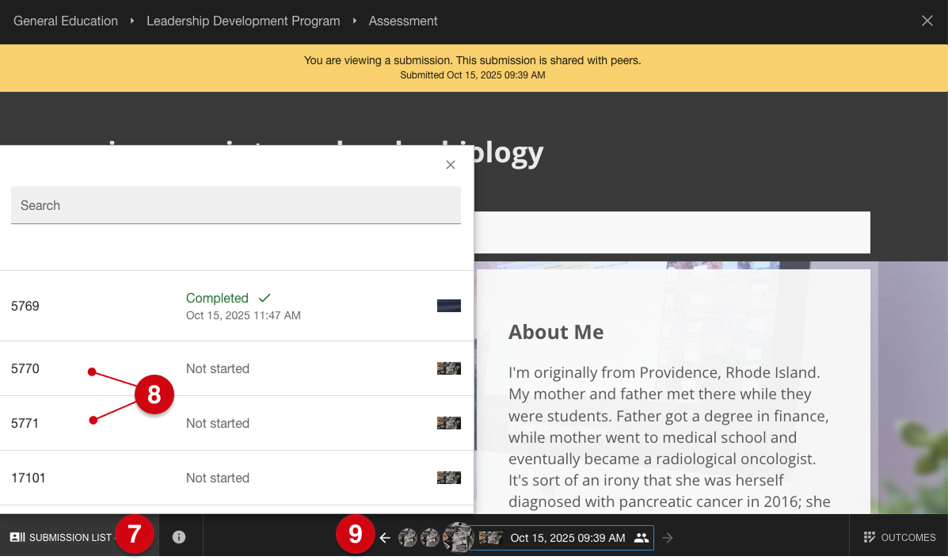Open thumbnail for submission 17101
This screenshot has width=948, height=560.
448,478
